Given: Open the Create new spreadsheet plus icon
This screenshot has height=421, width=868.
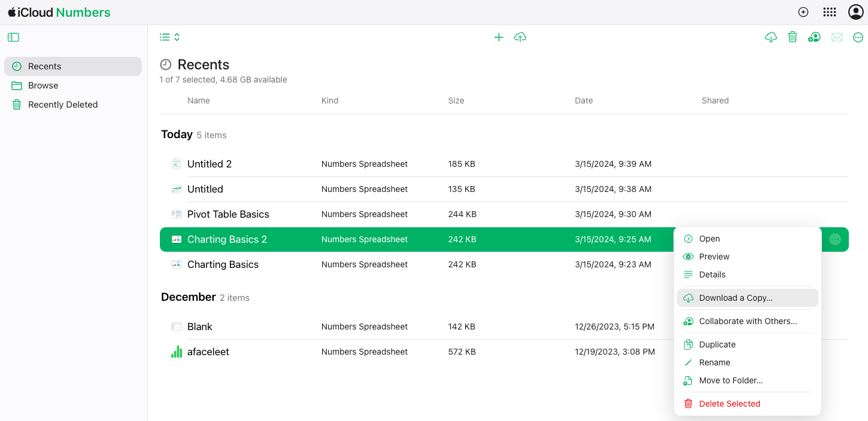Looking at the screenshot, I should [x=499, y=36].
